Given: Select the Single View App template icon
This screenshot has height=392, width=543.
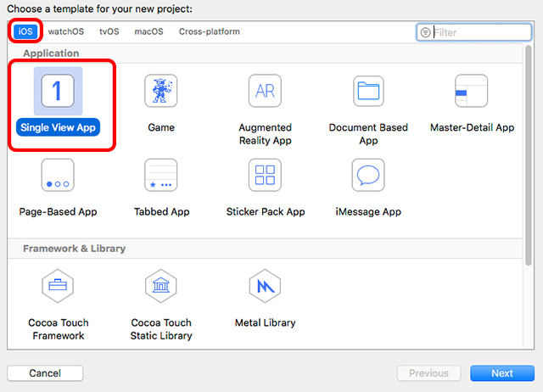Looking at the screenshot, I should click(58, 91).
